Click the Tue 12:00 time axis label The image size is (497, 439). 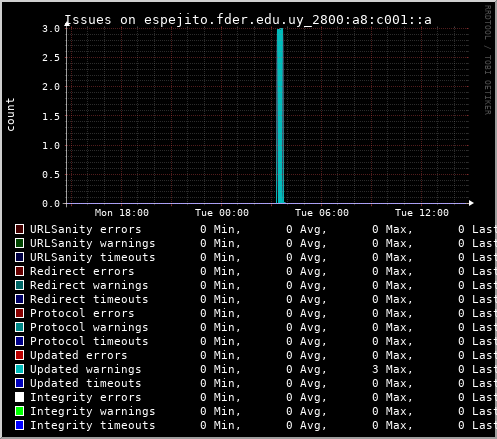pos(422,213)
